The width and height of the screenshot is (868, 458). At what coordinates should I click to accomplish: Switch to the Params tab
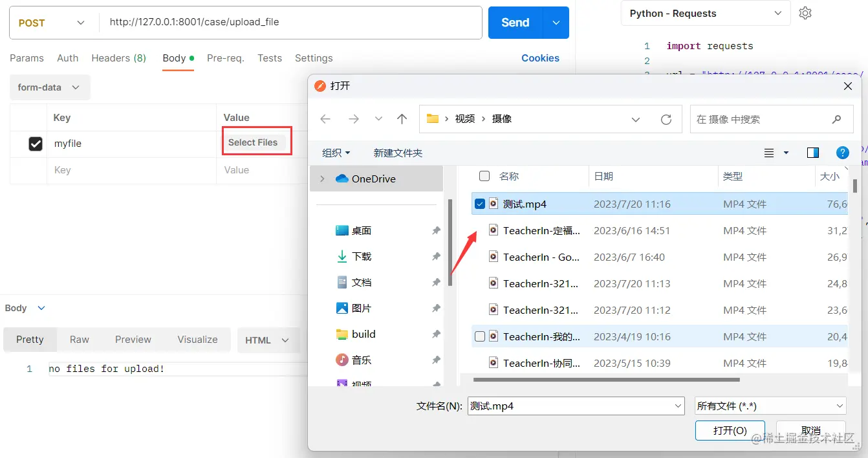27,58
